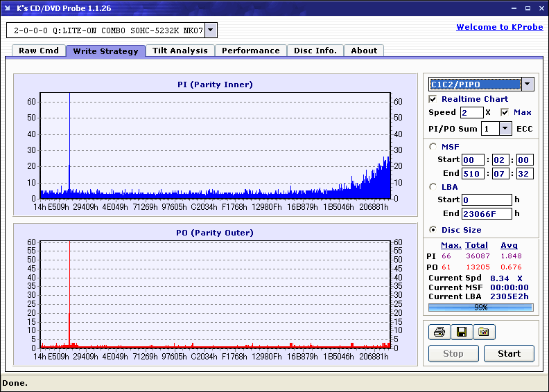
Task: Select the LBA radio button
Action: tap(433, 186)
